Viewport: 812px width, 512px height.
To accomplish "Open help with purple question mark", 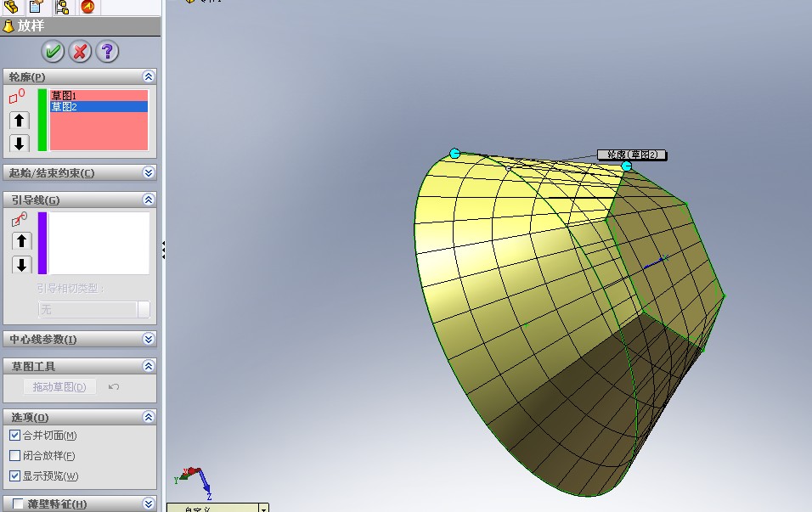I will pyautogui.click(x=107, y=51).
